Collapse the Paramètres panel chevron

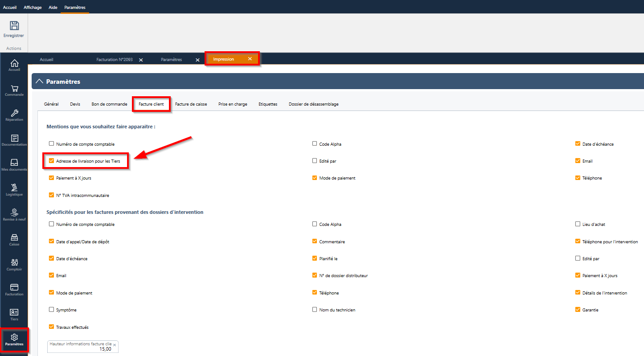[40, 82]
